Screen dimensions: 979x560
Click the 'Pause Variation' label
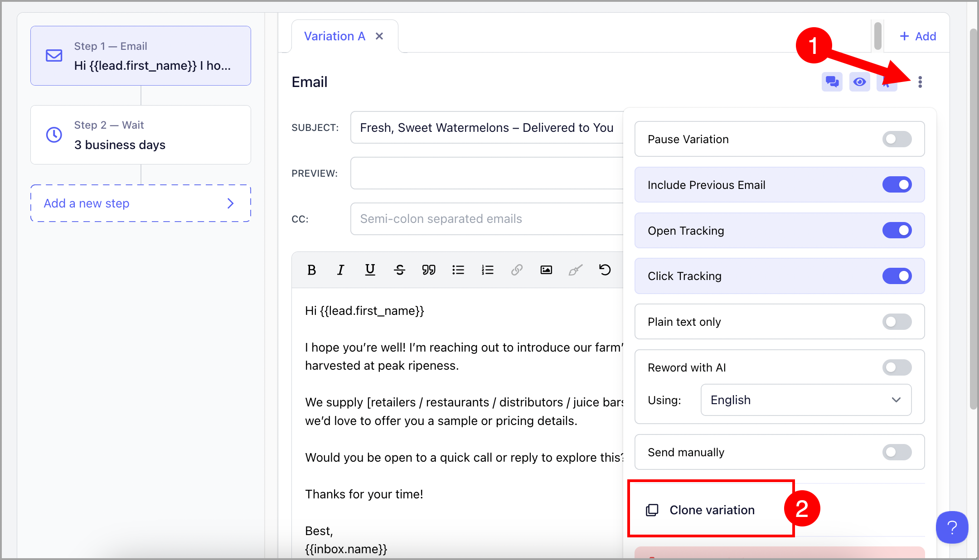(x=688, y=139)
